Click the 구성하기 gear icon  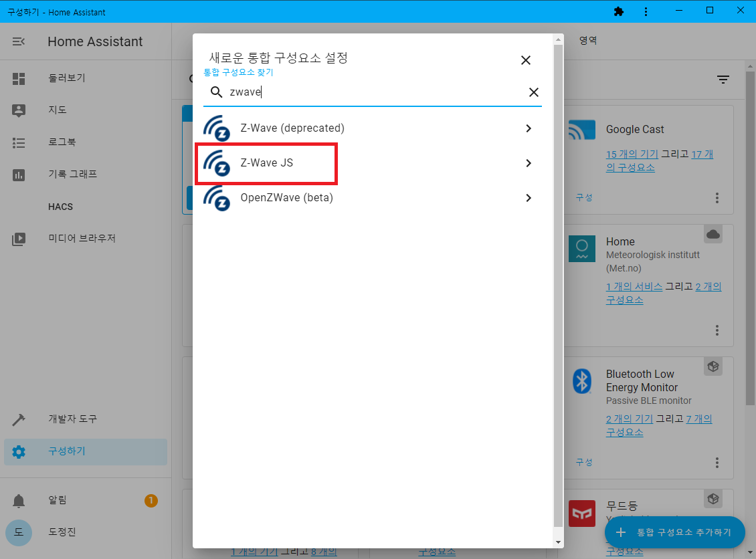18,451
